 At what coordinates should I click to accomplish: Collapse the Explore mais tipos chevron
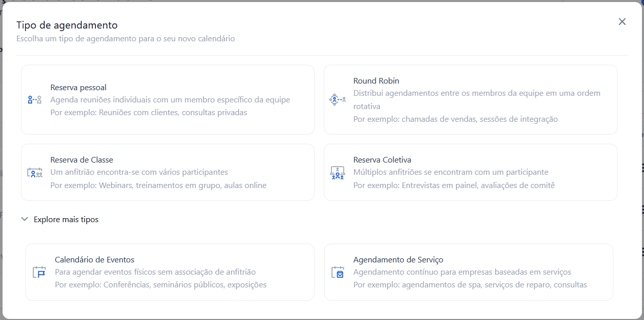tap(24, 219)
